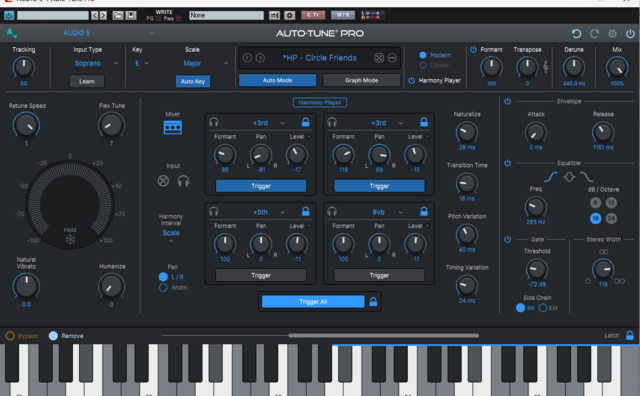The image size is (640, 396).
Task: Select high shelf equalizer shape icon
Action: point(587,177)
